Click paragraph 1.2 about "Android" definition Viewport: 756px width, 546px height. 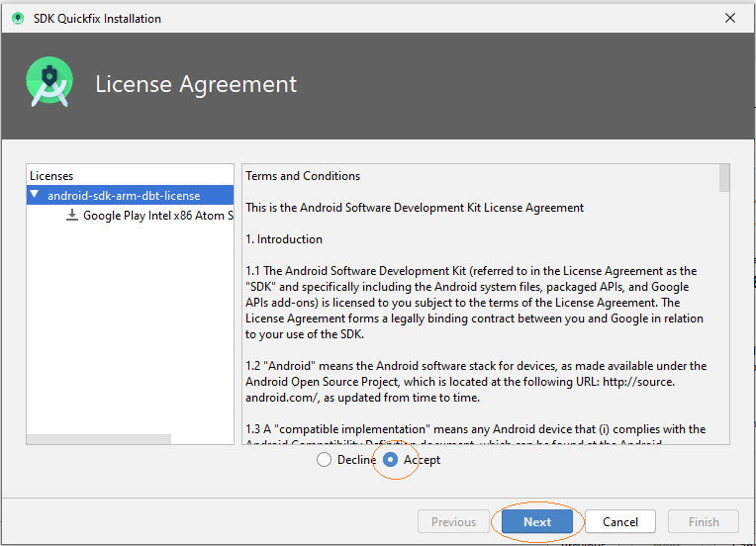pyautogui.click(x=476, y=382)
